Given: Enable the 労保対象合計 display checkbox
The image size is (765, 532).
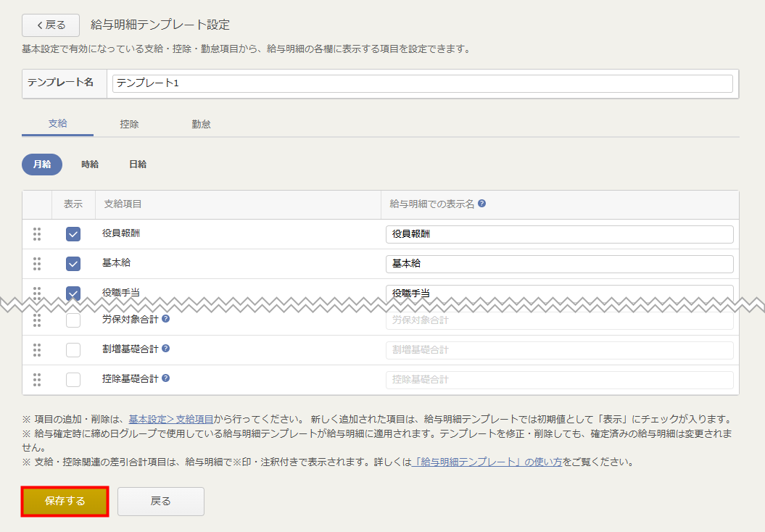Looking at the screenshot, I should coord(73,320).
